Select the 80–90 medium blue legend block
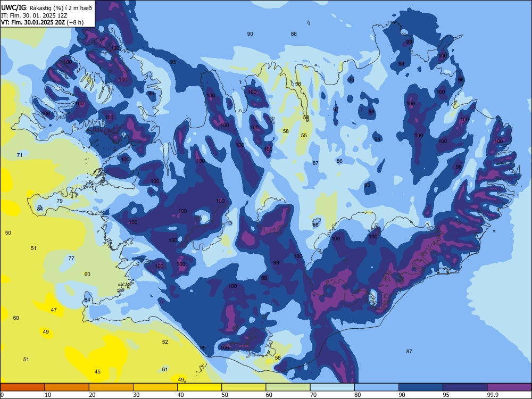Image resolution: width=532 pixels, height=399 pixels. click(376, 387)
